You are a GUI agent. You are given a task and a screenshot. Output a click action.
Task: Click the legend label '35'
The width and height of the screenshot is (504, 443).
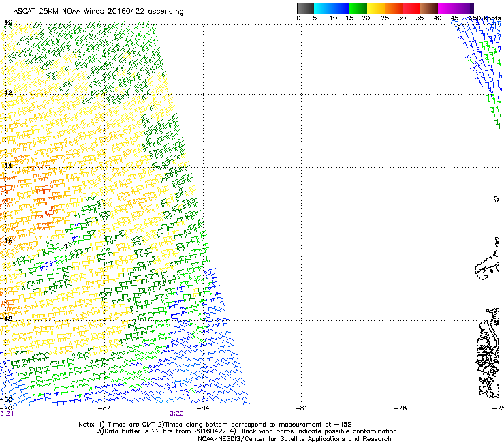click(x=420, y=18)
